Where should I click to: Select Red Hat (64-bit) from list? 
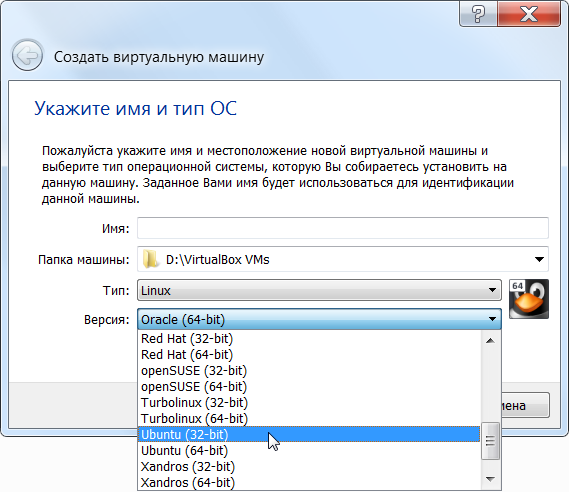pyautogui.click(x=308, y=354)
